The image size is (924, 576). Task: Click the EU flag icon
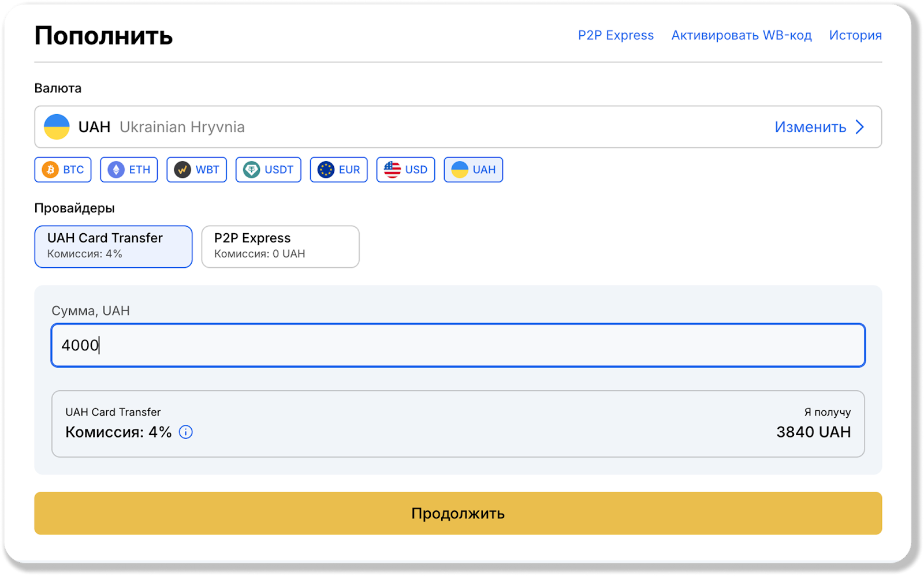tap(326, 170)
